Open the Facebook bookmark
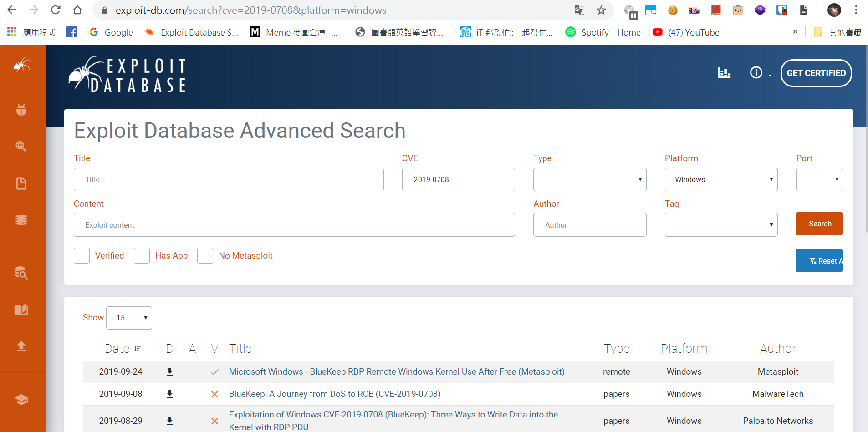 click(72, 32)
